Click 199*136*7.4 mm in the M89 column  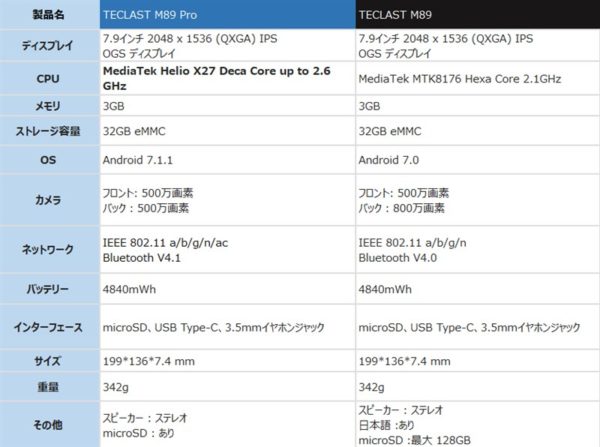click(x=404, y=361)
